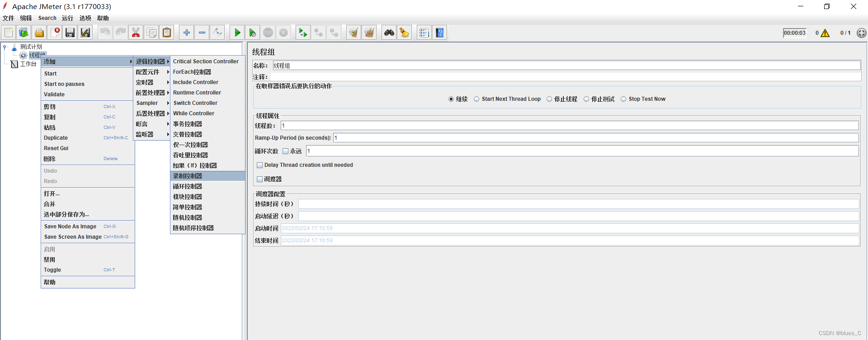The height and width of the screenshot is (340, 868).
Task: Click the 线程数 input field
Action: click(x=570, y=126)
